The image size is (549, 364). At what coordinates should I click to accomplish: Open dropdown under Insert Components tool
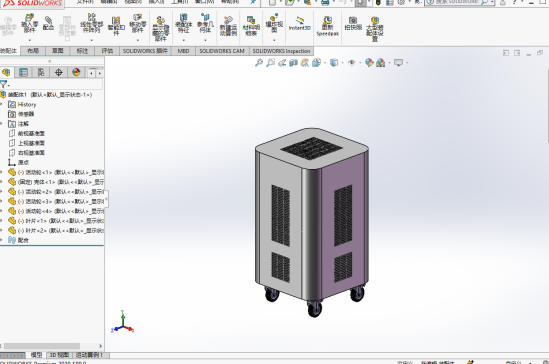click(29, 40)
